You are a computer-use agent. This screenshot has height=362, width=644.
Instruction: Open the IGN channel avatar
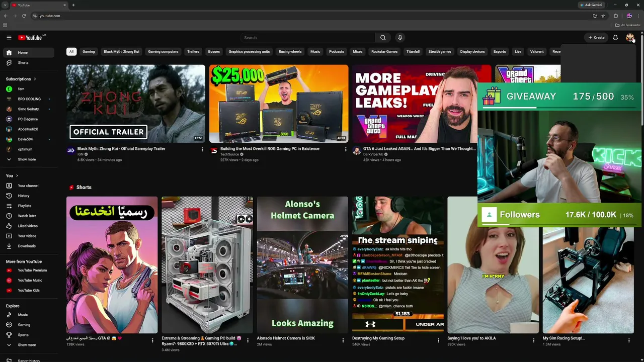pos(71,150)
